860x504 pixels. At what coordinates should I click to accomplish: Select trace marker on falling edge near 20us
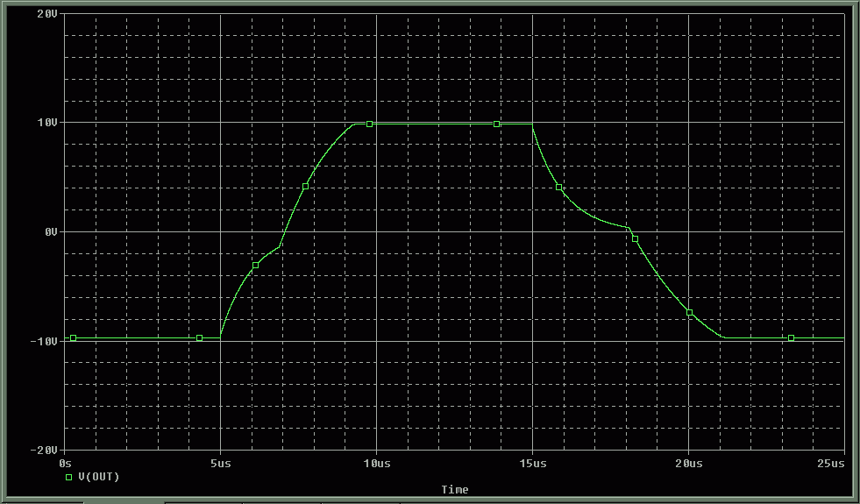pos(690,312)
